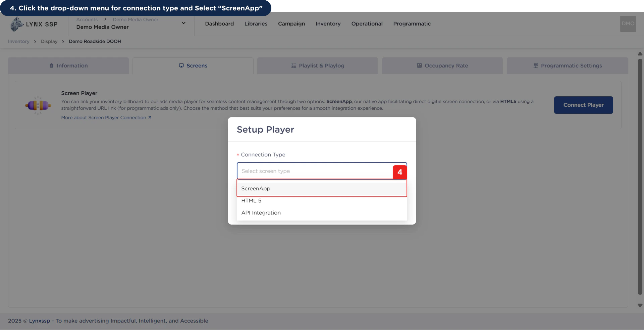This screenshot has height=330, width=644.
Task: Click the Playlist & Playlog list icon
Action: tap(293, 65)
